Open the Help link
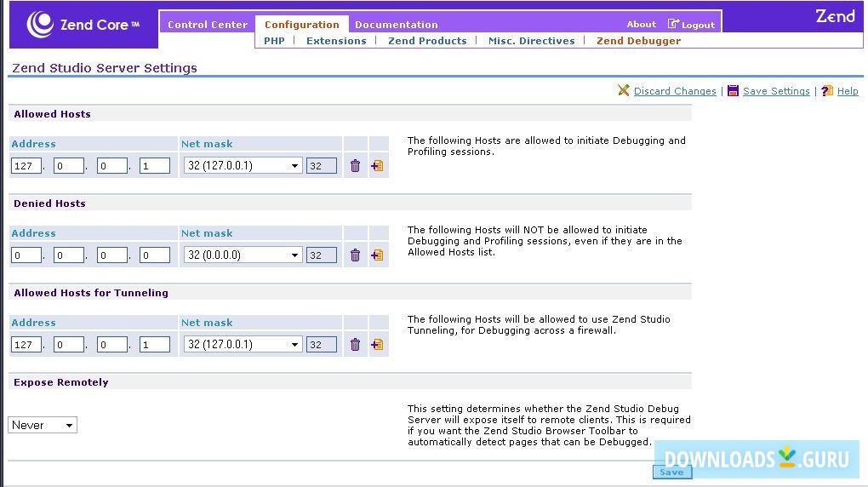 pyautogui.click(x=848, y=91)
